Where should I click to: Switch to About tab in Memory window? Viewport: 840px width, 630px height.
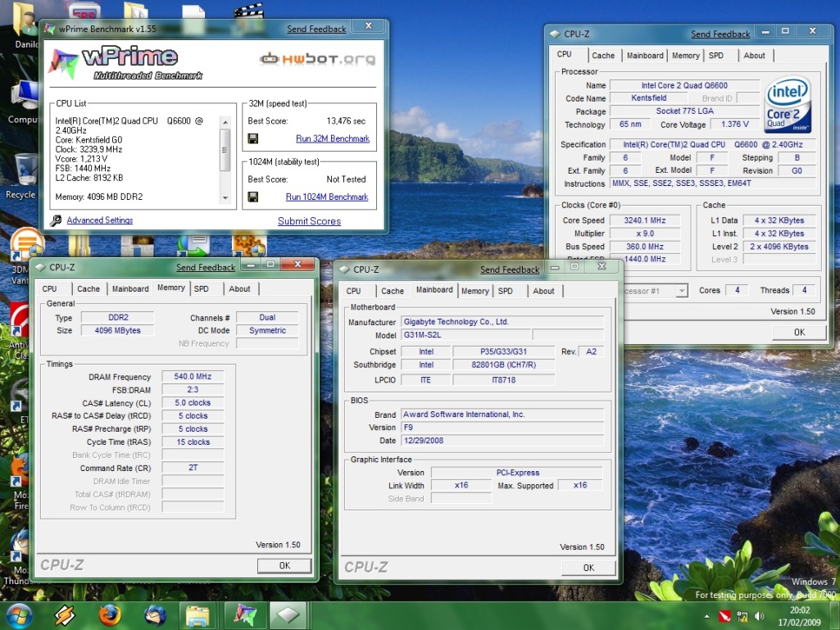(x=239, y=288)
